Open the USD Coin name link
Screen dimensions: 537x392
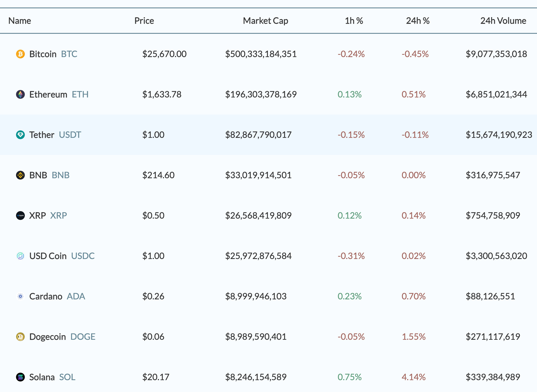click(x=48, y=256)
